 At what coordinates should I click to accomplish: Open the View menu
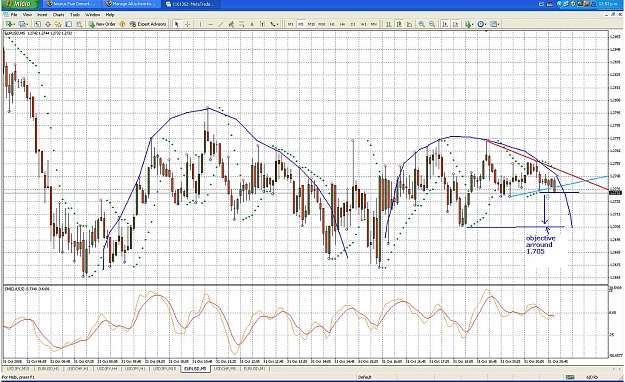27,15
